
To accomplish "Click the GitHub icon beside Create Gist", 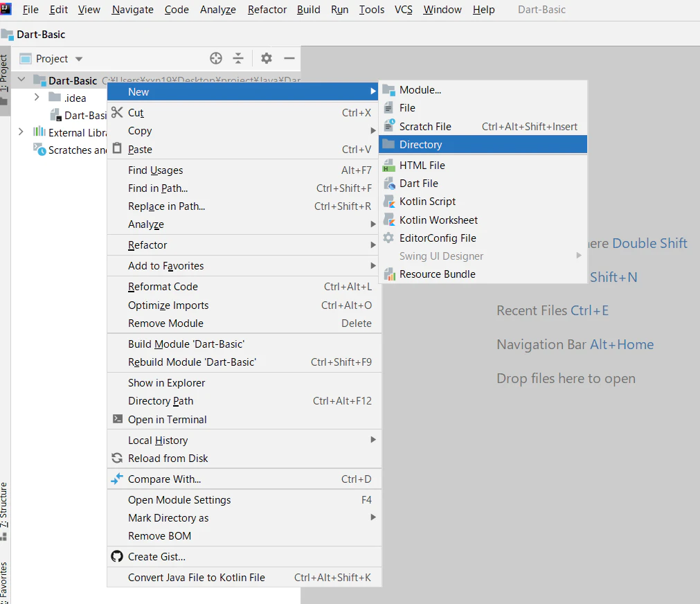I will point(117,556).
